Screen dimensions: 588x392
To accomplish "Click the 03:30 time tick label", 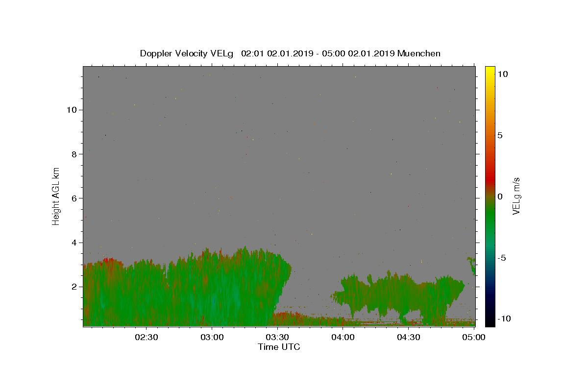I will (277, 337).
